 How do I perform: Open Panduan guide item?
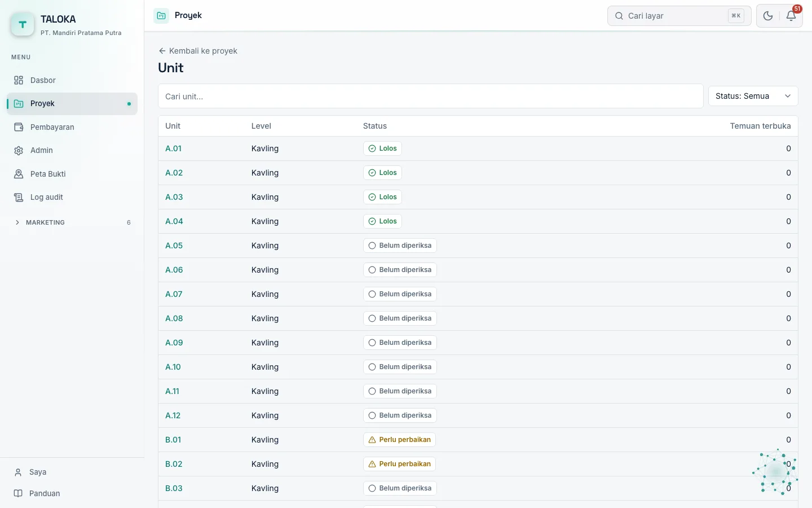pos(72,493)
